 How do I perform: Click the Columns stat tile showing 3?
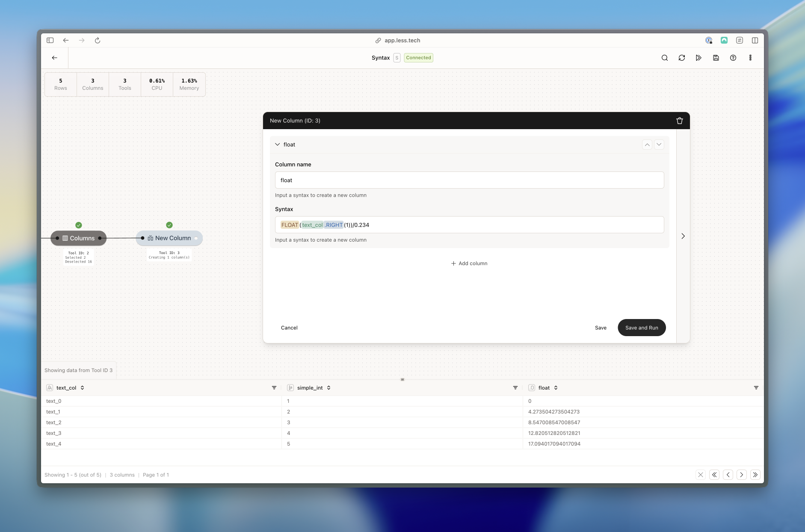[x=93, y=84]
